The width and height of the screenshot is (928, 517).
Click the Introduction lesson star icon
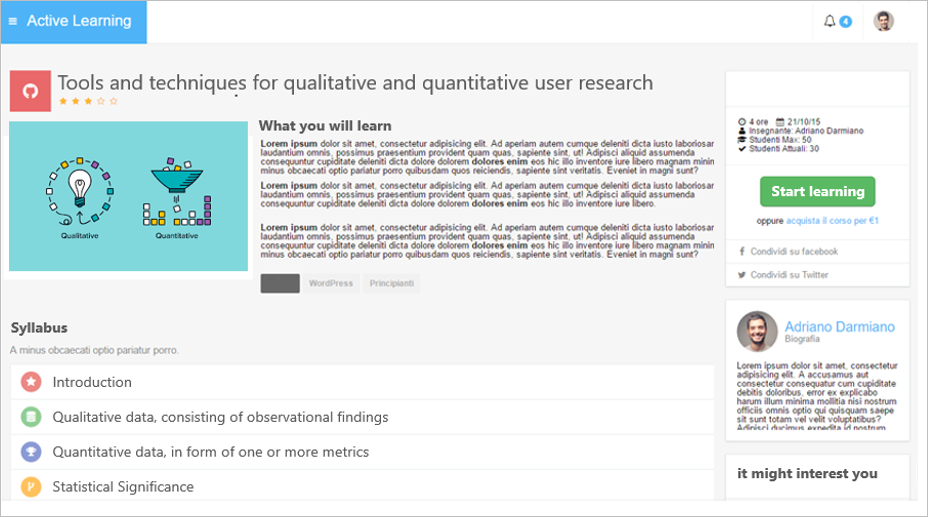(x=31, y=382)
